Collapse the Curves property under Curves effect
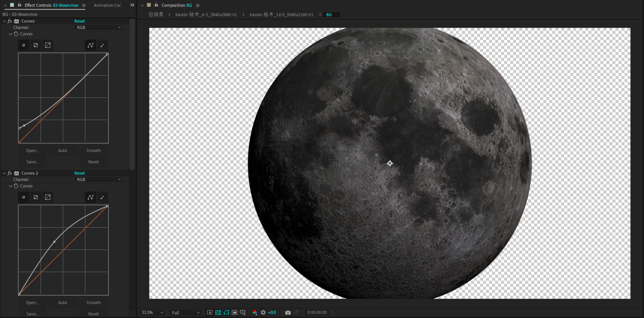644x318 pixels. tap(11, 34)
